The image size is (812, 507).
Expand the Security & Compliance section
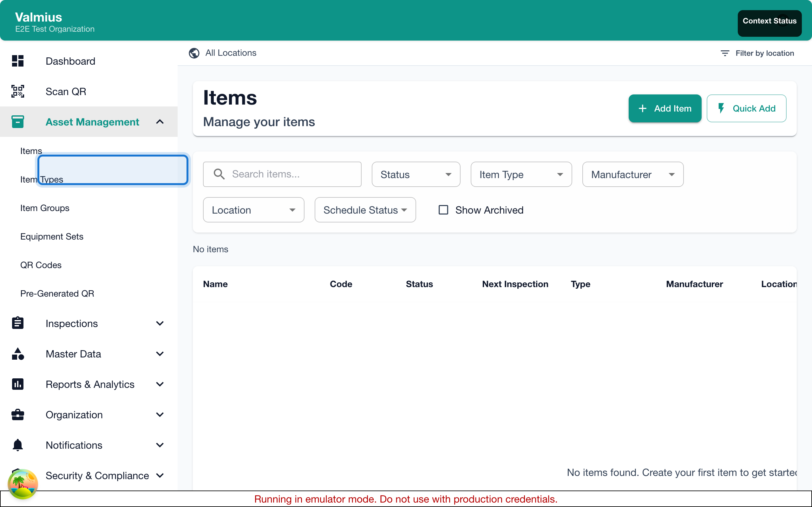click(x=160, y=475)
